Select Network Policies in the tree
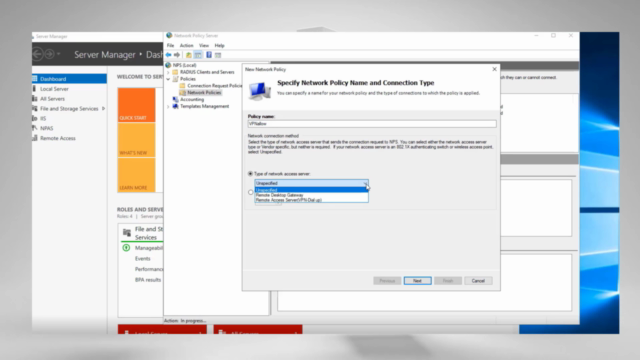The image size is (640, 360). coord(204,93)
